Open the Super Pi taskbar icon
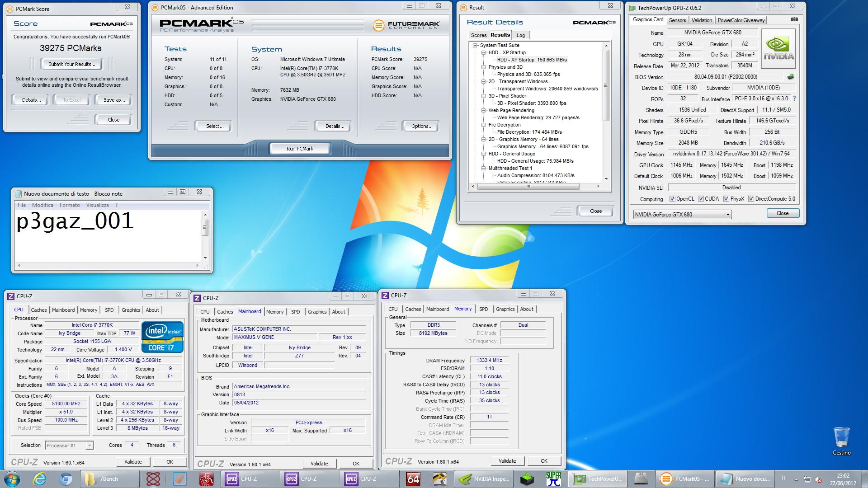 click(x=554, y=479)
